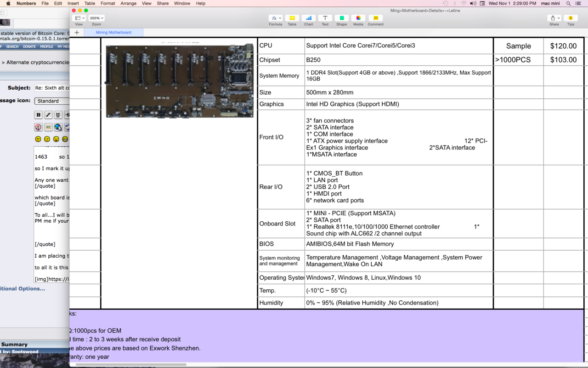The height and width of the screenshot is (368, 588).
Task: Click the Time Machine menu bar icon
Action: [x=445, y=3]
